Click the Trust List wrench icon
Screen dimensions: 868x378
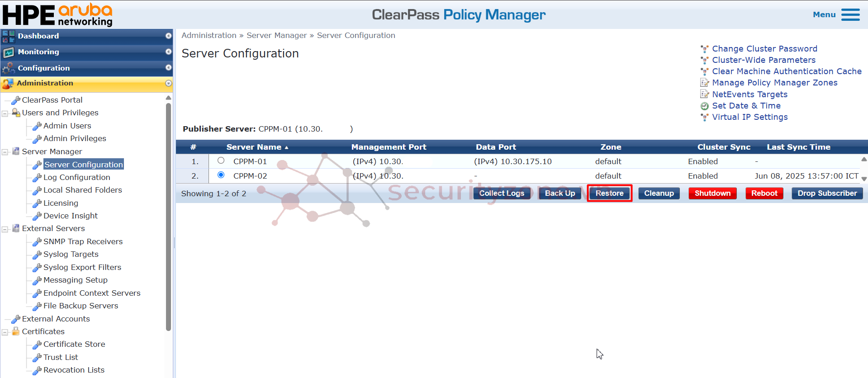coord(37,357)
